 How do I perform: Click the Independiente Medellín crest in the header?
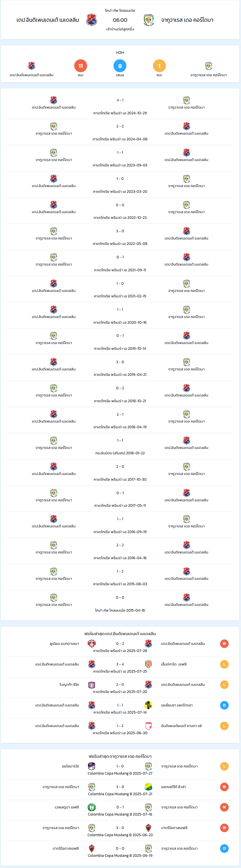[92, 20]
